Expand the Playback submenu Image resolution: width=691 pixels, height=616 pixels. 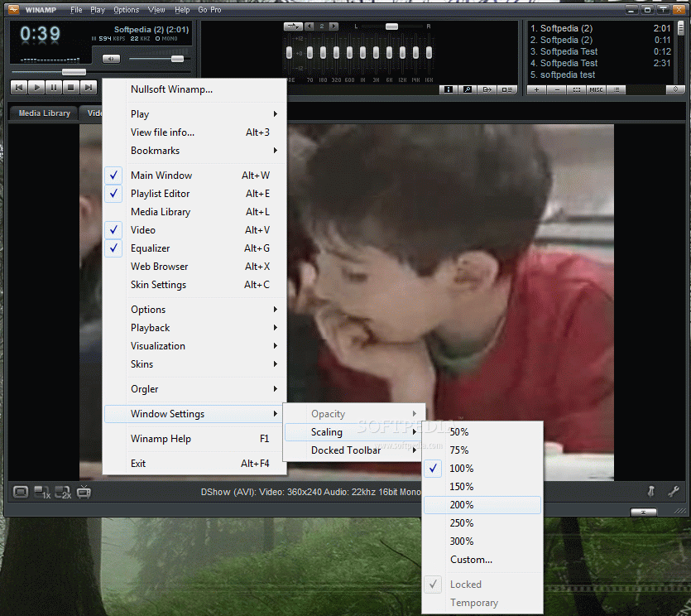tap(194, 328)
